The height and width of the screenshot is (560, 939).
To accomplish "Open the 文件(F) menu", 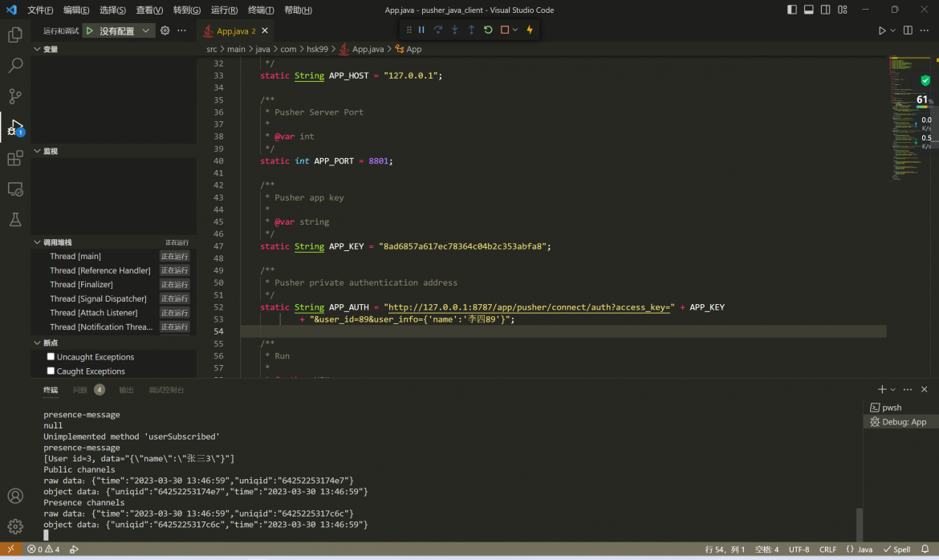I will 40,10.
